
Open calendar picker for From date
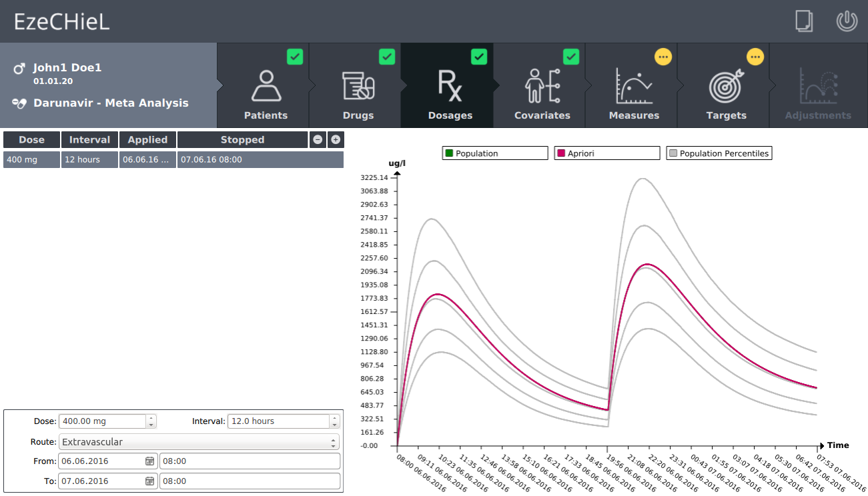pyautogui.click(x=150, y=461)
